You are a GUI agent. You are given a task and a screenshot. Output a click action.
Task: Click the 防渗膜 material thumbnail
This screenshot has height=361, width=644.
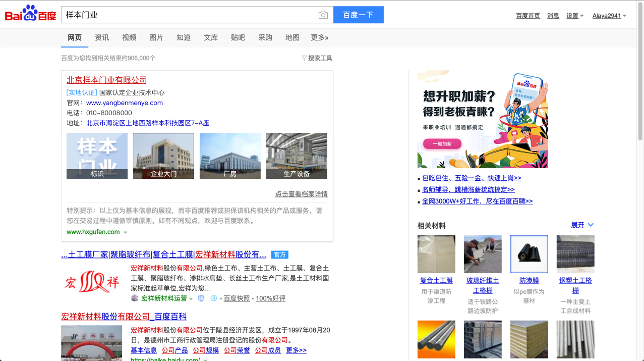529,254
